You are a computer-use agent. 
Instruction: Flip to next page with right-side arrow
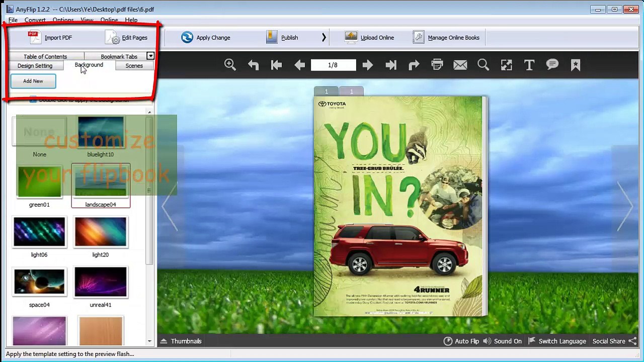(x=625, y=206)
